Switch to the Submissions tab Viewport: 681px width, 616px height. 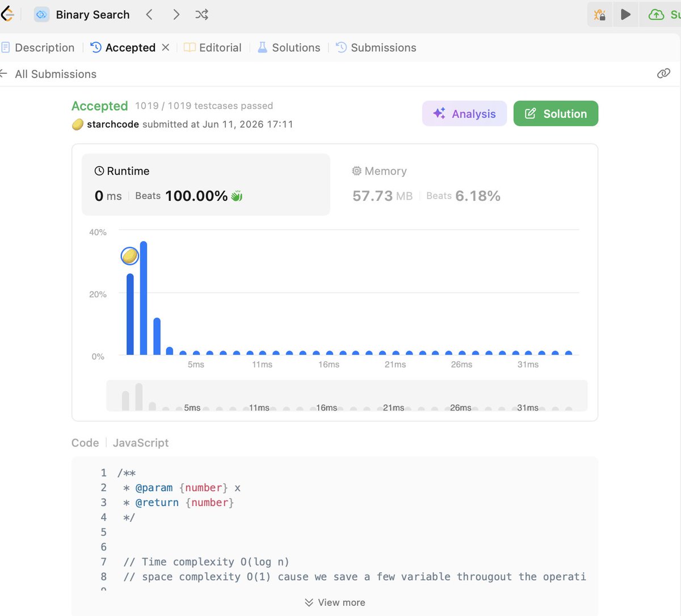coord(376,48)
